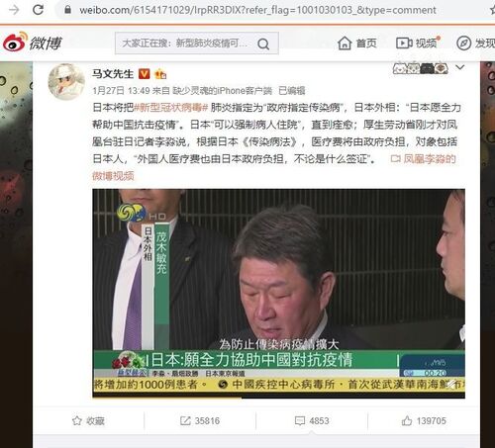This screenshot has height=448, width=495.
Task: Toggle like with thumbs-up 139705
Action: (x=424, y=420)
